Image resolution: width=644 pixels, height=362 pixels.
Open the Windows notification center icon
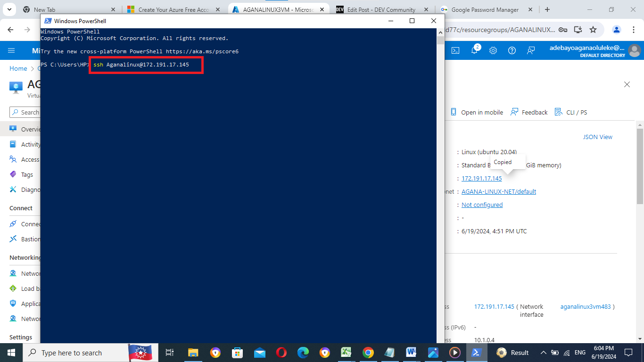click(x=628, y=353)
